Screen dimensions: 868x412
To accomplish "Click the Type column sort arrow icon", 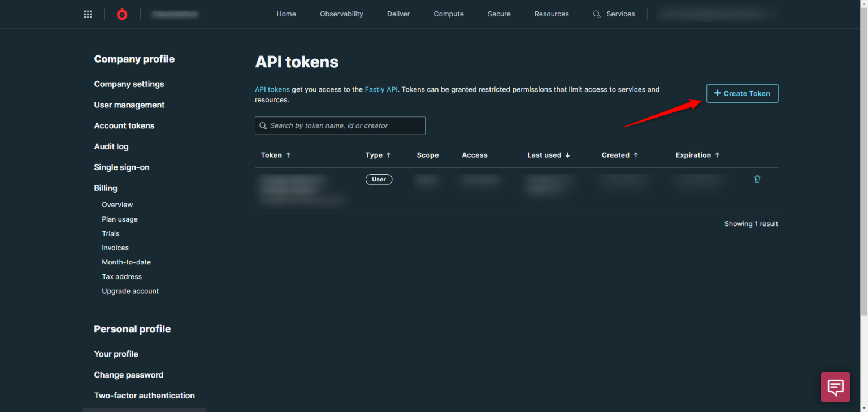I will 388,155.
